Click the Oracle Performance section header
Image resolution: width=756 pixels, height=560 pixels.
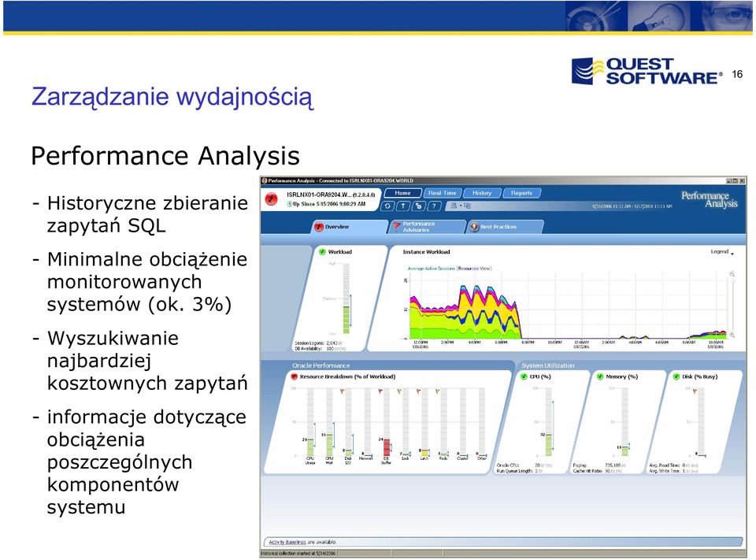321,365
